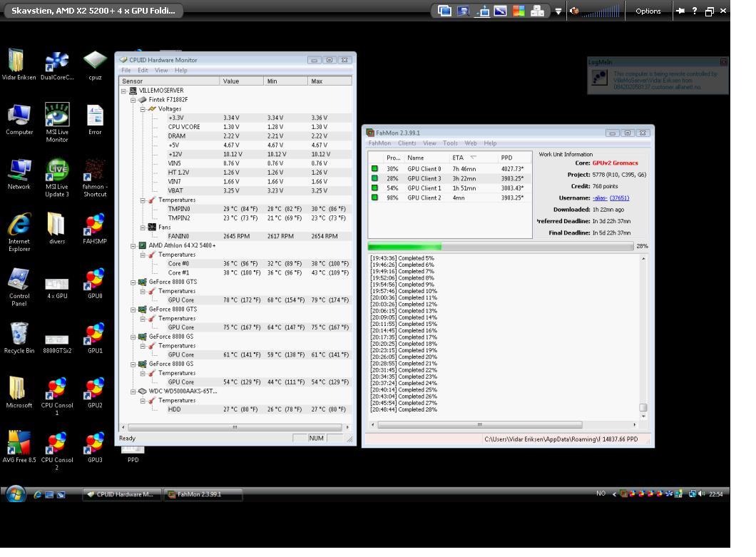Switch to FahMon 2.3.99.1 taskbar button

pyautogui.click(x=203, y=494)
